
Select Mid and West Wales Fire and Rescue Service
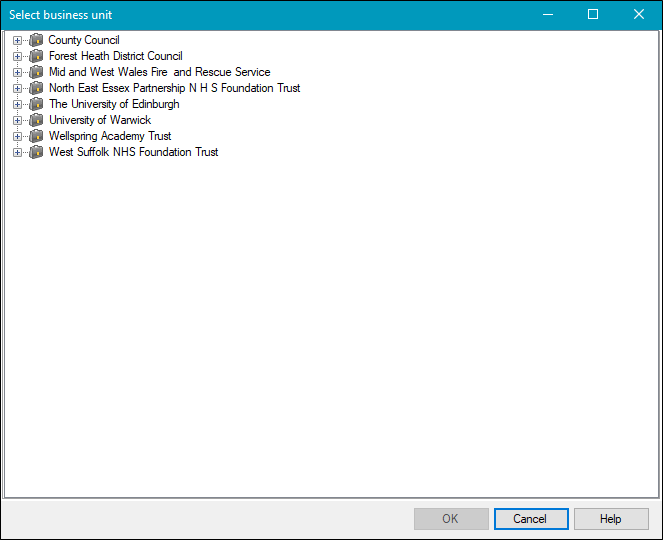159,72
